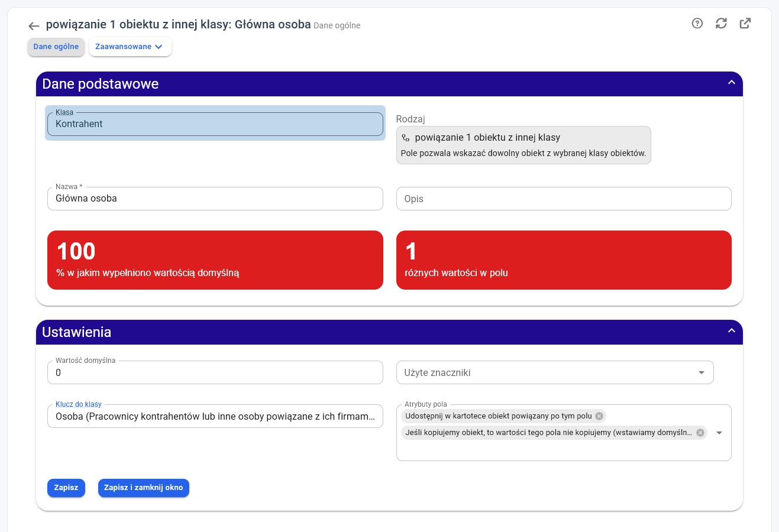Open the form in a new window icon
Screen dimensions: 779x532
click(745, 24)
